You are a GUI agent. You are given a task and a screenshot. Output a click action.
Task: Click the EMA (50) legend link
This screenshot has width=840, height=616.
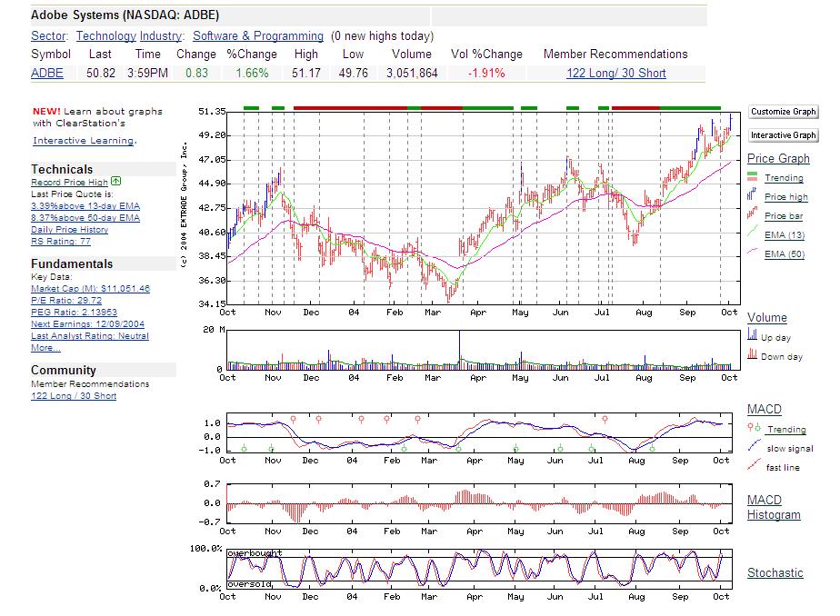(785, 254)
